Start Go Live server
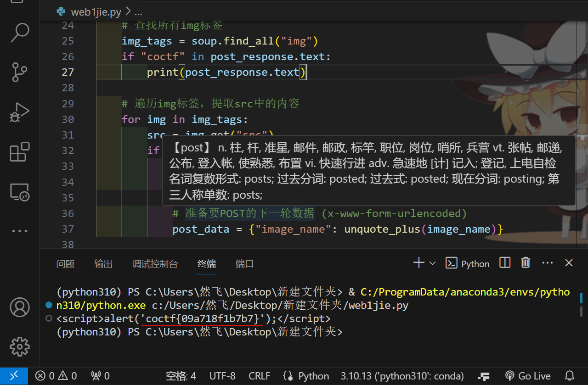 click(x=528, y=376)
